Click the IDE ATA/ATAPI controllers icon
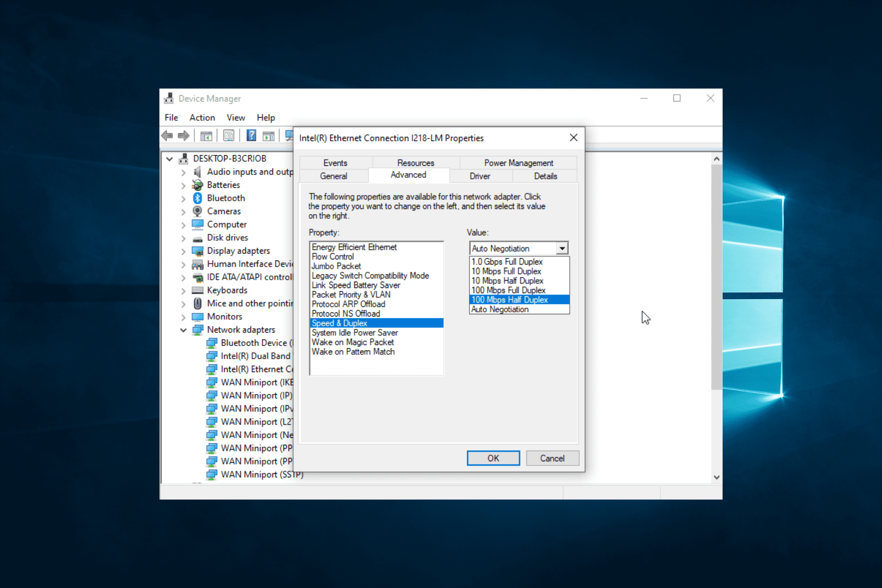 (198, 277)
